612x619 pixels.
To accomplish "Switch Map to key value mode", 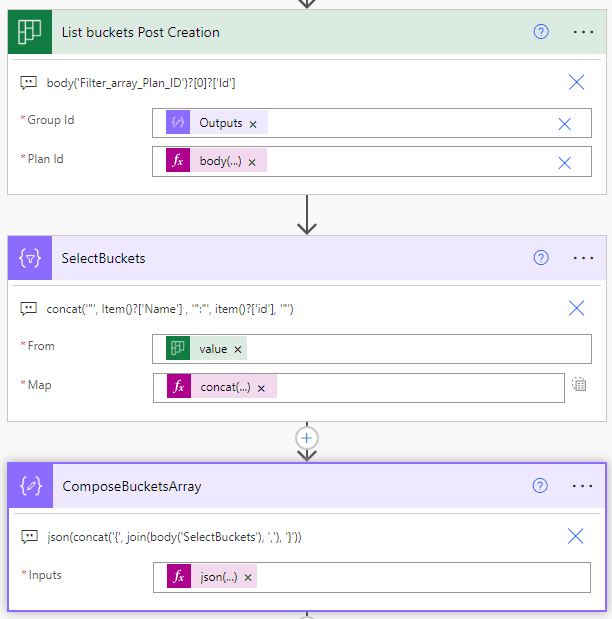I will coord(579,384).
